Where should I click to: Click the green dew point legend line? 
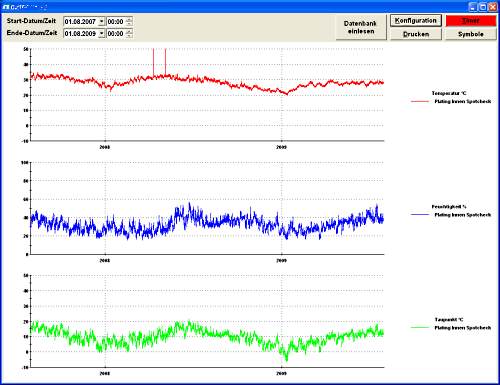(x=420, y=328)
